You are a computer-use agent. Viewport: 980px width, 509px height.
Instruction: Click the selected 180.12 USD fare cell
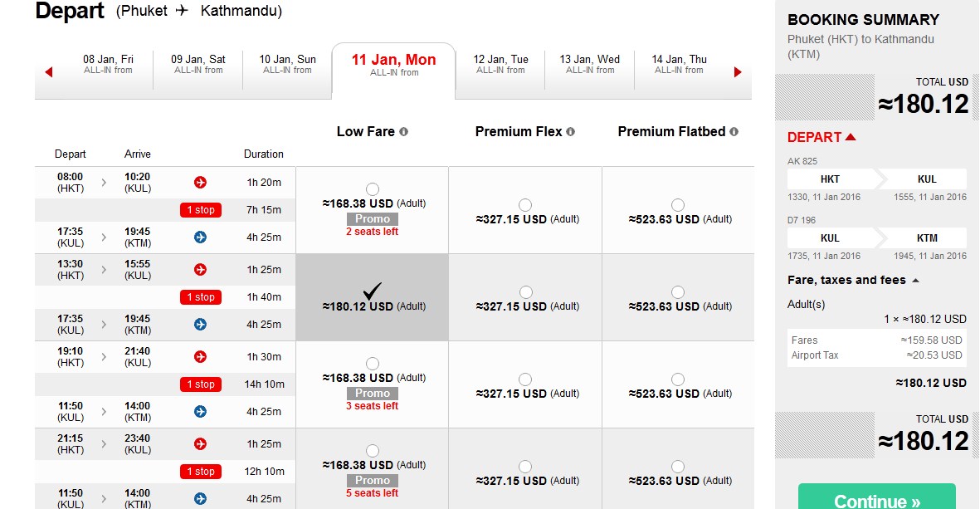pyautogui.click(x=373, y=297)
